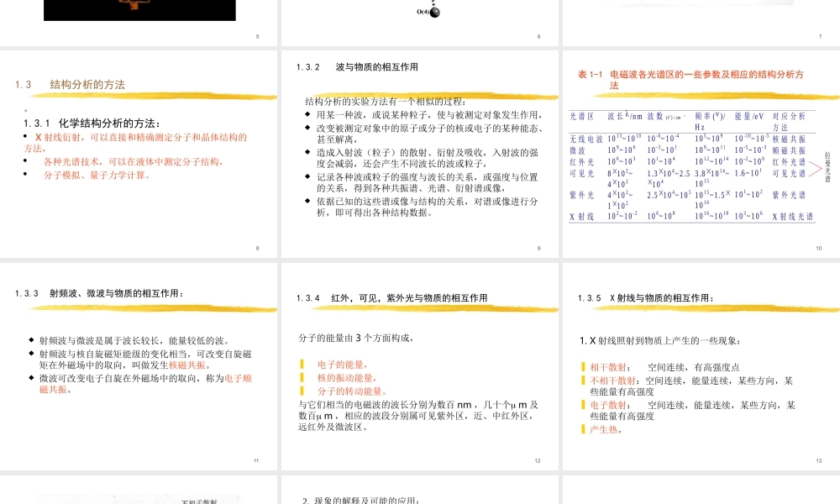Click the slide number '5' label
The width and height of the screenshot is (840, 504).
pyautogui.click(x=258, y=36)
